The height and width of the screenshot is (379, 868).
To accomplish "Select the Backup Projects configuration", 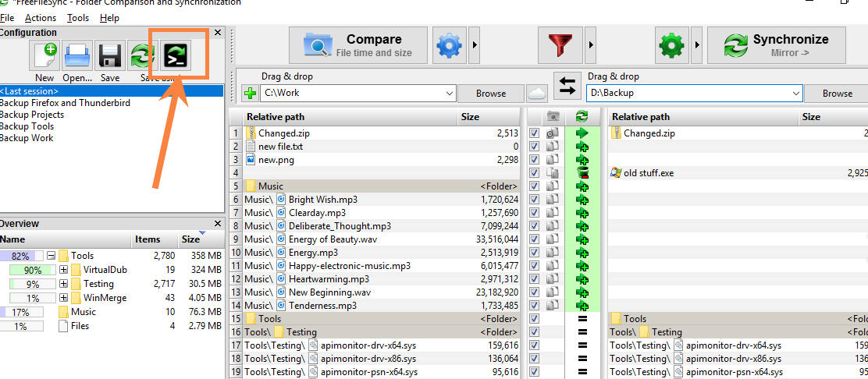I will pyautogui.click(x=32, y=115).
